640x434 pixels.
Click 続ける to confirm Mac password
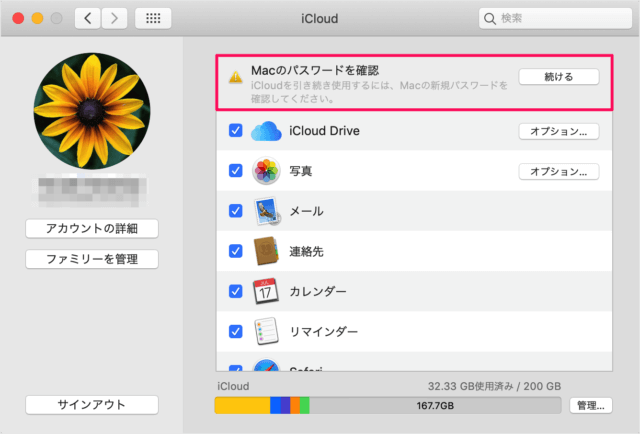point(559,77)
